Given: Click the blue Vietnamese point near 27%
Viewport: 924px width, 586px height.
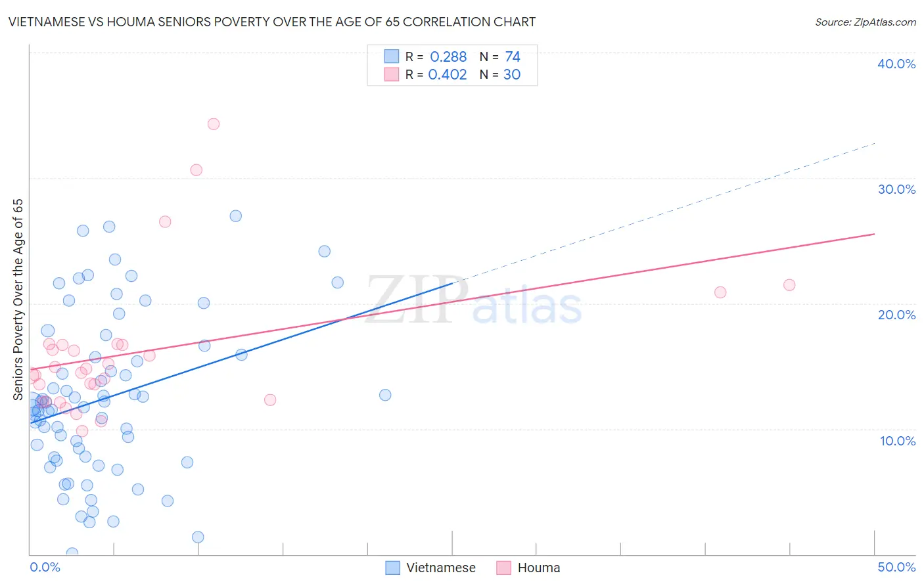Looking at the screenshot, I should [235, 215].
